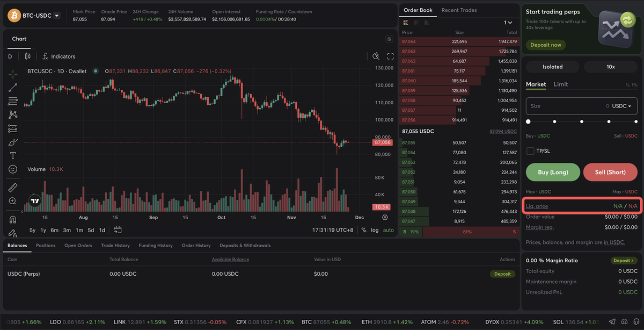This screenshot has width=644, height=330.
Task: Click bid price 87,055 in order book
Action: [x=408, y=143]
